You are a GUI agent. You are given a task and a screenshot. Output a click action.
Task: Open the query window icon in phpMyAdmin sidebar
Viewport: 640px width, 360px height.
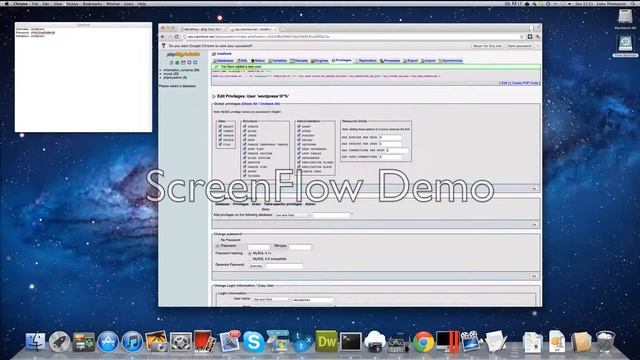pos(183,62)
